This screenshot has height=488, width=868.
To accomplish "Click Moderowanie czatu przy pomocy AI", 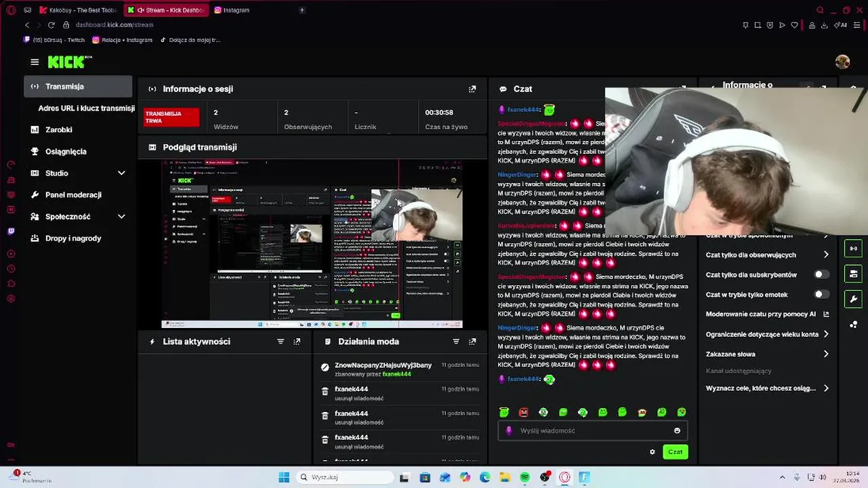I will [761, 314].
